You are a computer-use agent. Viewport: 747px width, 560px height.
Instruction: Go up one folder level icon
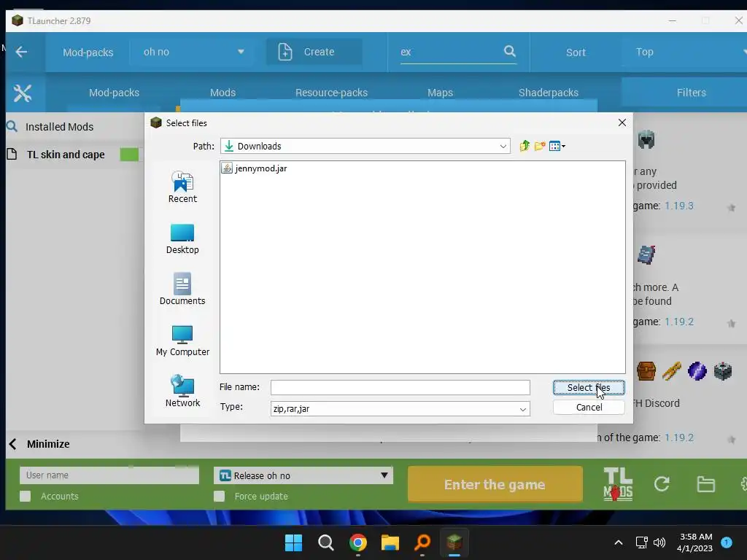click(525, 146)
